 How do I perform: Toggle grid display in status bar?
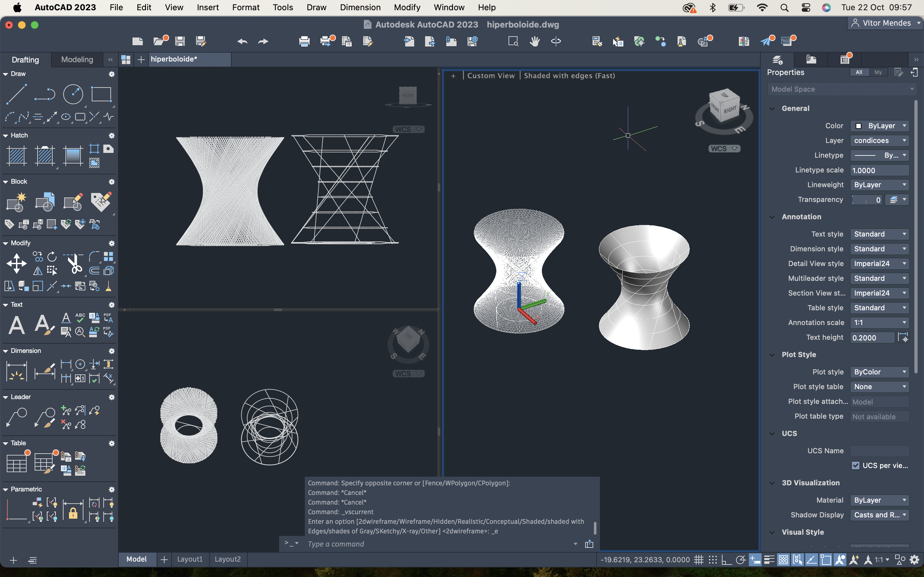[699, 560]
